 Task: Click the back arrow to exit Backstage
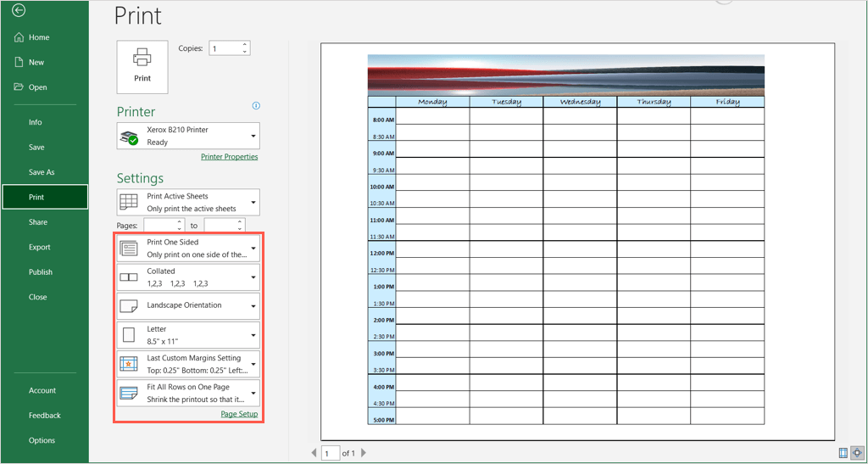(x=19, y=10)
